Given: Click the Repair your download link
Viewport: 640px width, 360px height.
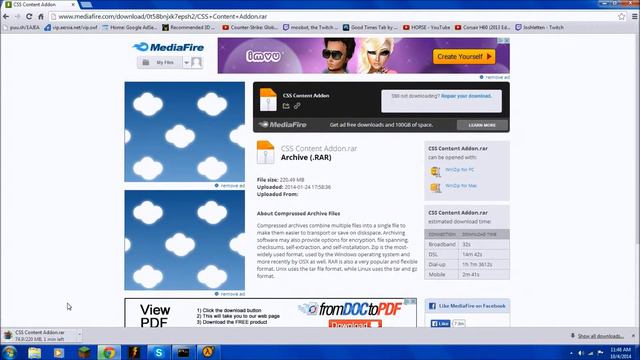Looking at the screenshot, I should point(466,96).
